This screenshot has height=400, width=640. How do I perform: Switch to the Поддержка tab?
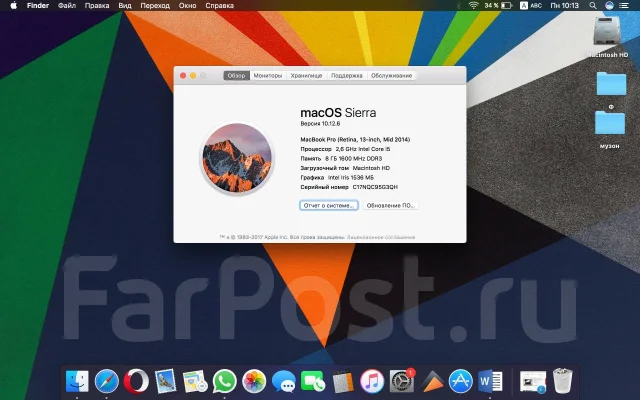pyautogui.click(x=347, y=76)
